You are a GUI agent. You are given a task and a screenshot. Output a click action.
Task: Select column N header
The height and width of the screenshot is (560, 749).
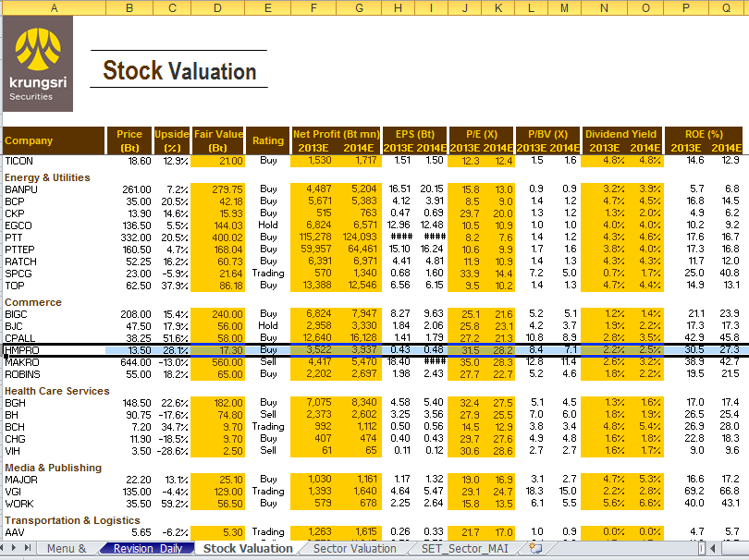(604, 7)
